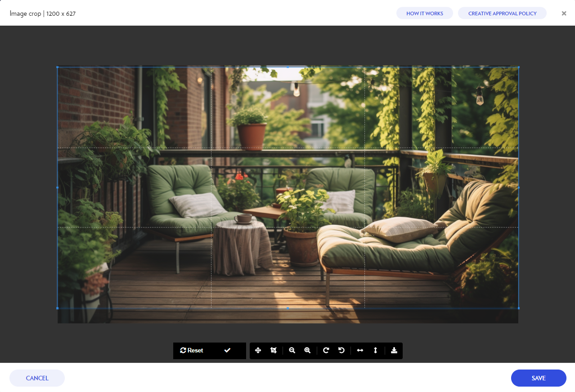The image size is (575, 392).
Task: Close the Image crop dialog
Action: pos(564,13)
